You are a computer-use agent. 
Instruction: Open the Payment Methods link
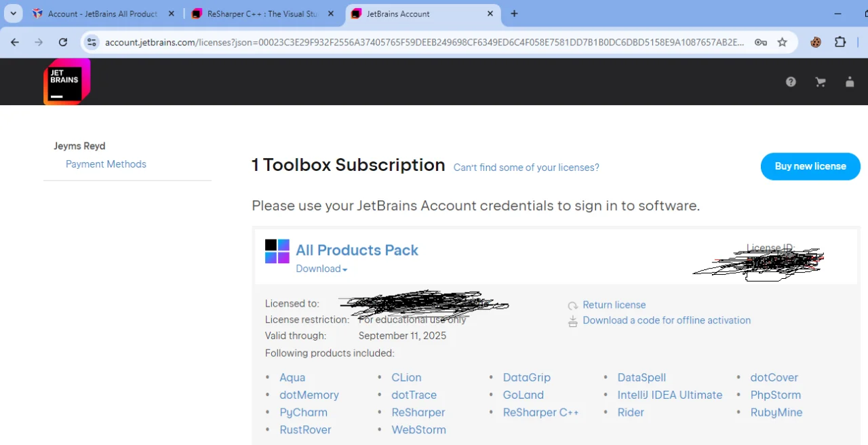coord(106,164)
